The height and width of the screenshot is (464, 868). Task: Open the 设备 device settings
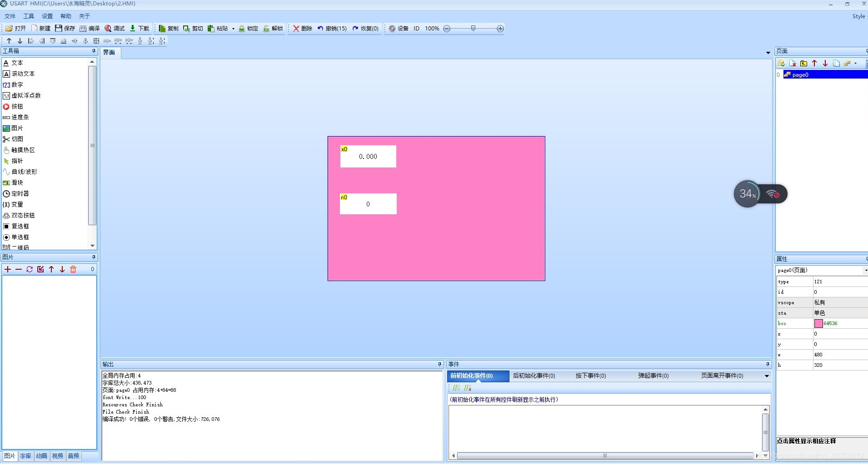(x=399, y=28)
